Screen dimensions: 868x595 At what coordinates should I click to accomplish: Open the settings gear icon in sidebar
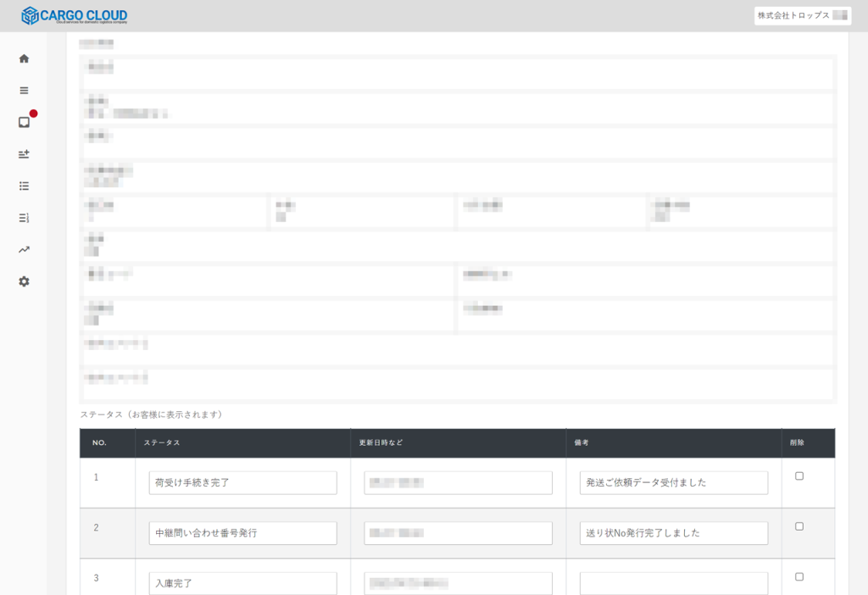[x=24, y=281]
